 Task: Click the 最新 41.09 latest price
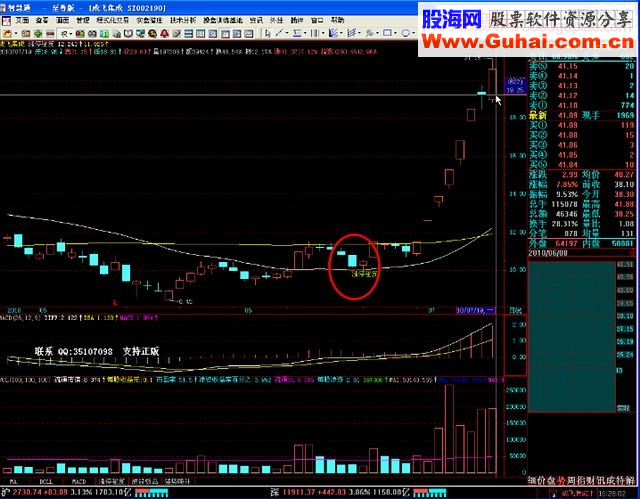(568, 115)
